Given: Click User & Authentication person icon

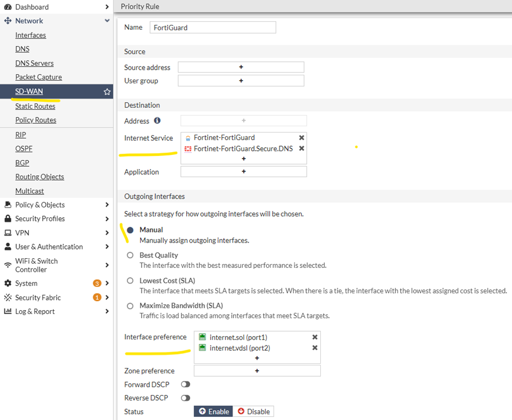Looking at the screenshot, I should pyautogui.click(x=8, y=246).
